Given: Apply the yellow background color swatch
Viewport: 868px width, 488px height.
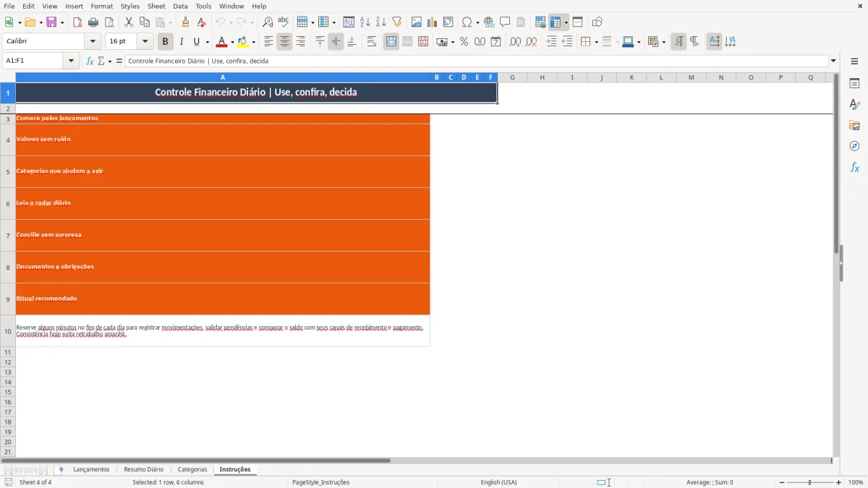Looking at the screenshot, I should coord(244,42).
